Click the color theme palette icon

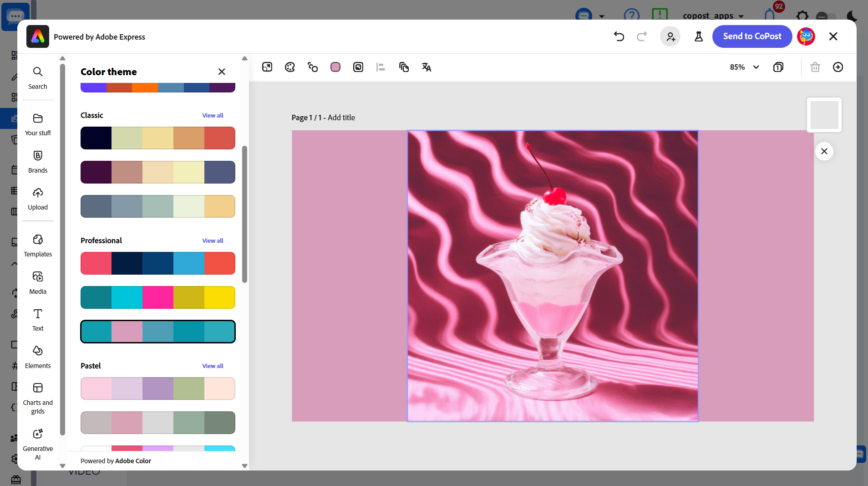(x=290, y=67)
